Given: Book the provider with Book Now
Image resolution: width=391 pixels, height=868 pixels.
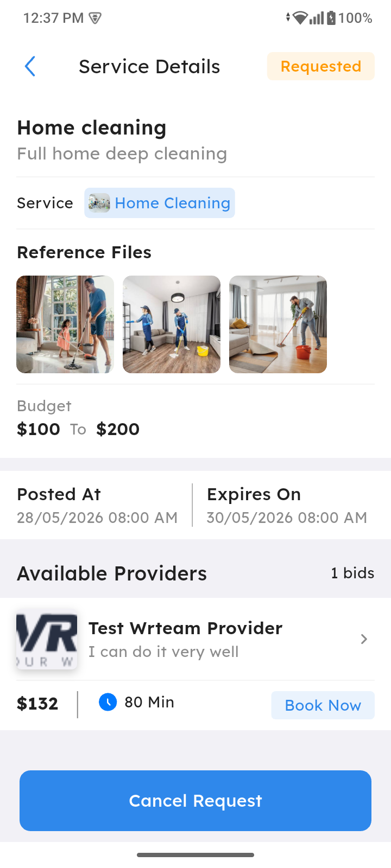Looking at the screenshot, I should [323, 705].
